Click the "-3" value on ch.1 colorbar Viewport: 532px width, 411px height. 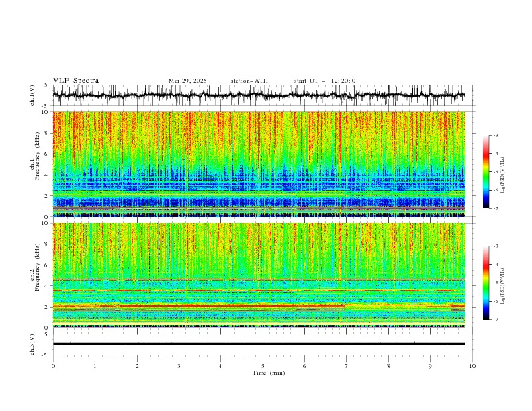[496, 135]
